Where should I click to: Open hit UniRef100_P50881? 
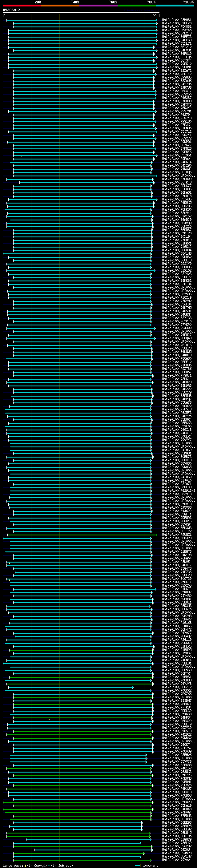click(x=176, y=26)
